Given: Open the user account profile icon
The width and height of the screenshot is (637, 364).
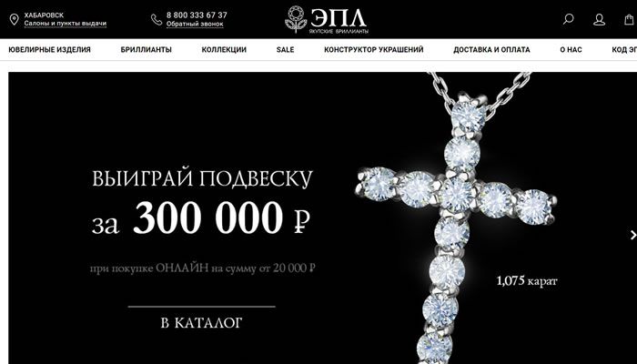Looking at the screenshot, I should click(599, 19).
